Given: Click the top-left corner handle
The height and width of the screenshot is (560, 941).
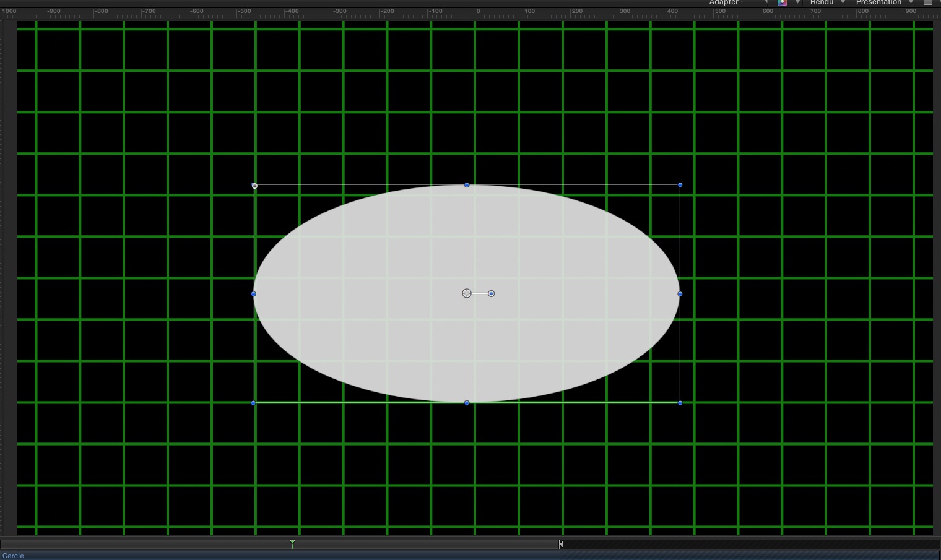Looking at the screenshot, I should (x=254, y=186).
